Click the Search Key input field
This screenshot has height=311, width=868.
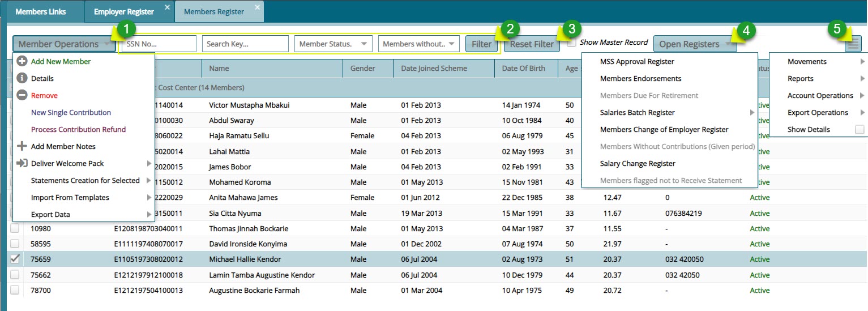(245, 44)
